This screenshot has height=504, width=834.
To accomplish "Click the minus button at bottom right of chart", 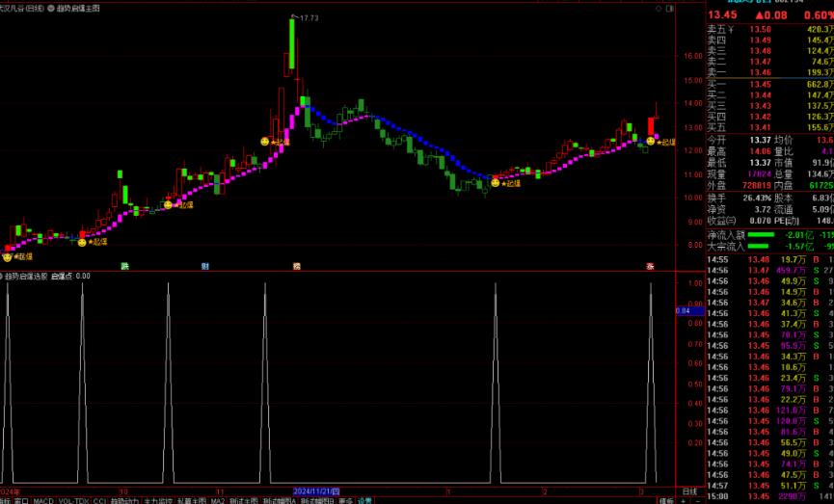I will [x=697, y=501].
